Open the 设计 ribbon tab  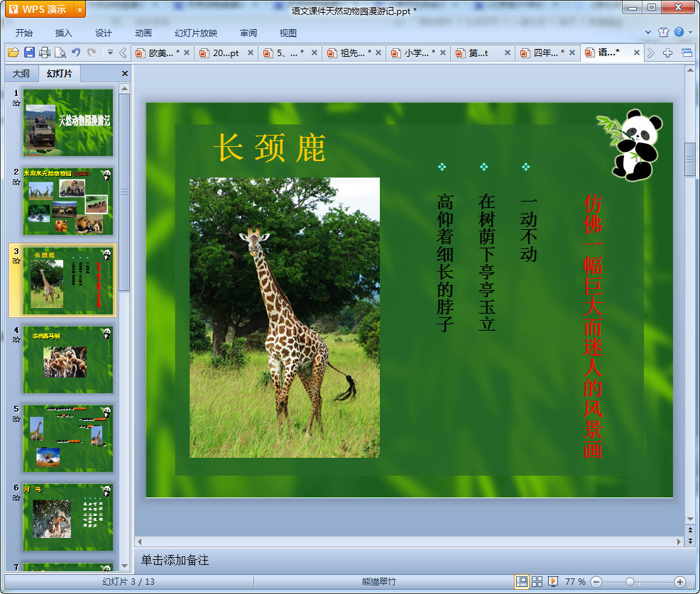coord(103,33)
